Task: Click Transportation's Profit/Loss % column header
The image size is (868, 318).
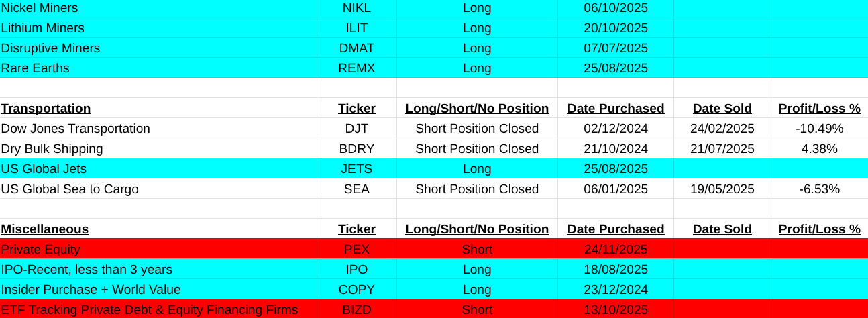Action: (819, 109)
